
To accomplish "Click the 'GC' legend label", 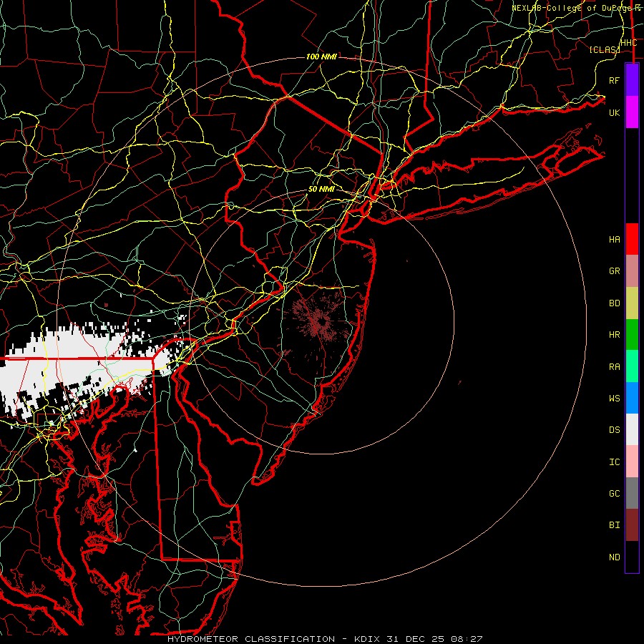I will point(615,494).
